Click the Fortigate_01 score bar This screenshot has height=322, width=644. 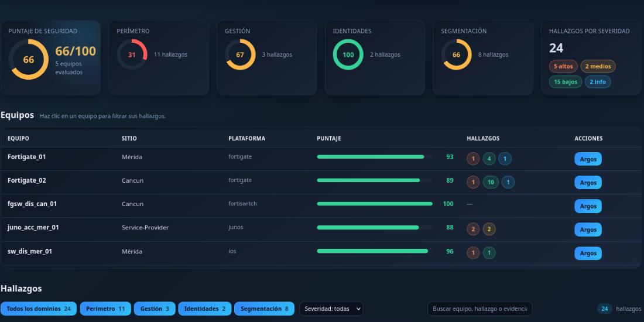click(x=375, y=157)
